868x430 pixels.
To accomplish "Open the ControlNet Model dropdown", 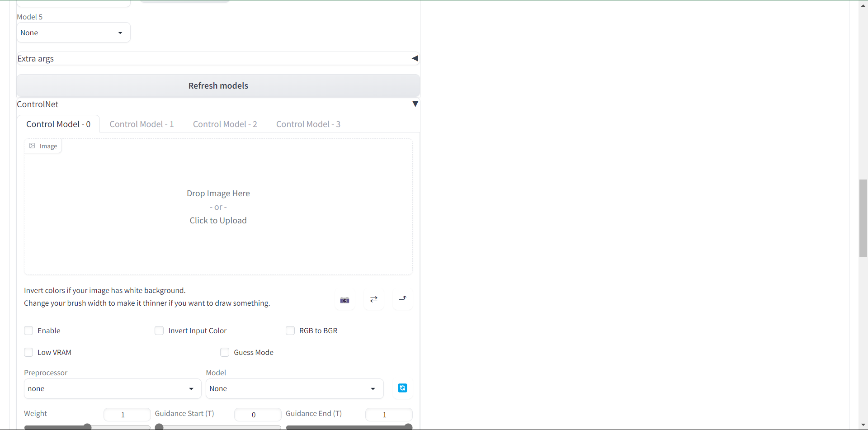I will 295,389.
